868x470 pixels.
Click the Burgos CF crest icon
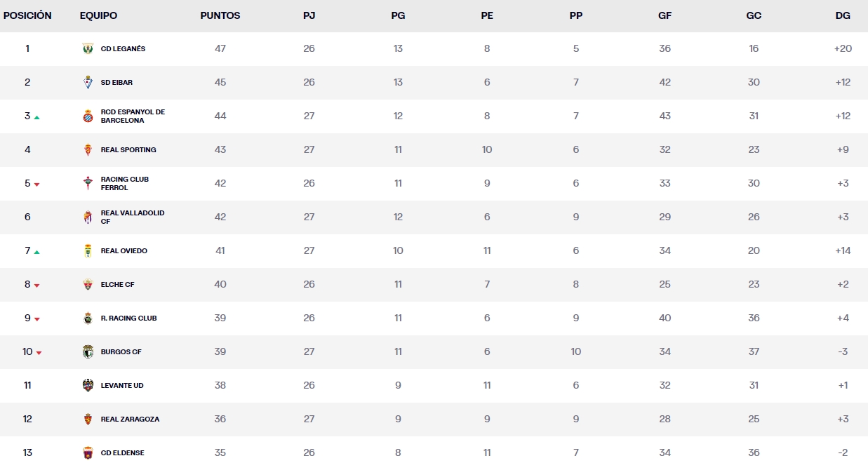[88, 351]
